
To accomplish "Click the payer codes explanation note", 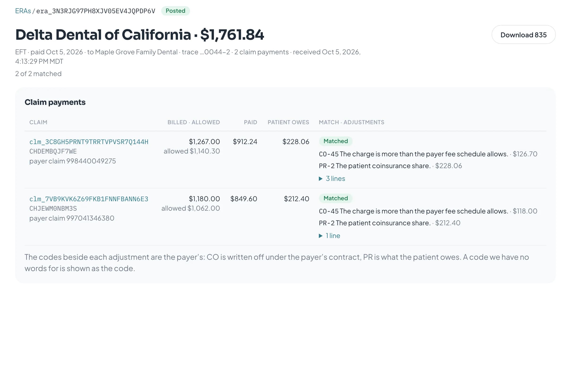I will 277,263.
